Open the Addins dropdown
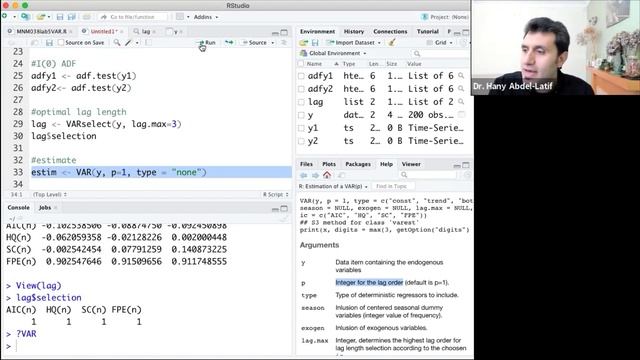Image resolution: width=640 pixels, height=360 pixels. 206,17
